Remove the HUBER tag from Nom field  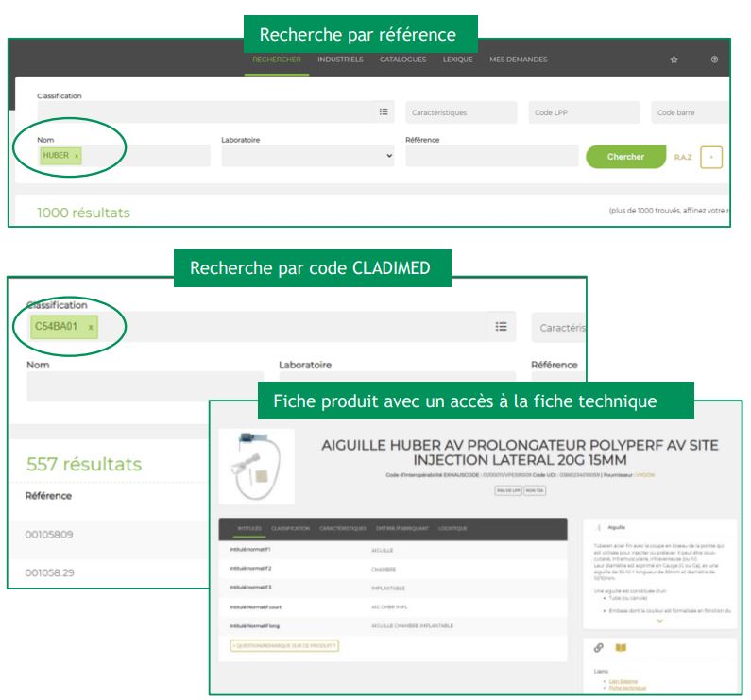click(77, 156)
